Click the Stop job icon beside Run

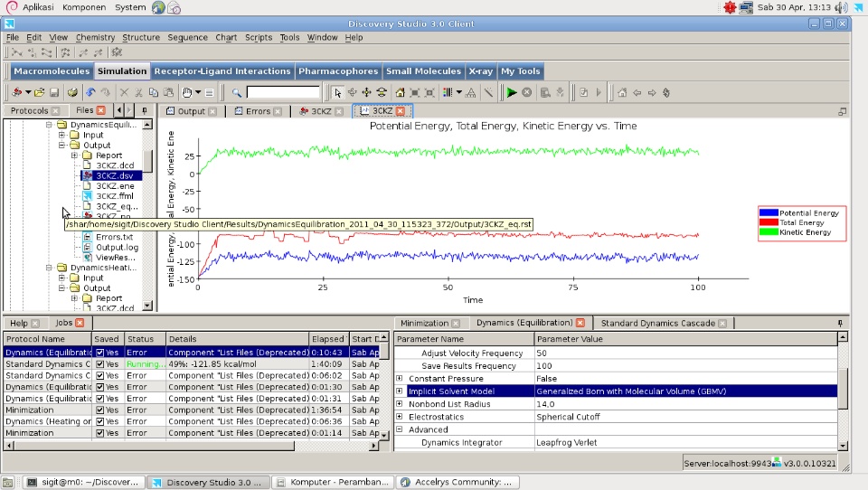pos(527,92)
